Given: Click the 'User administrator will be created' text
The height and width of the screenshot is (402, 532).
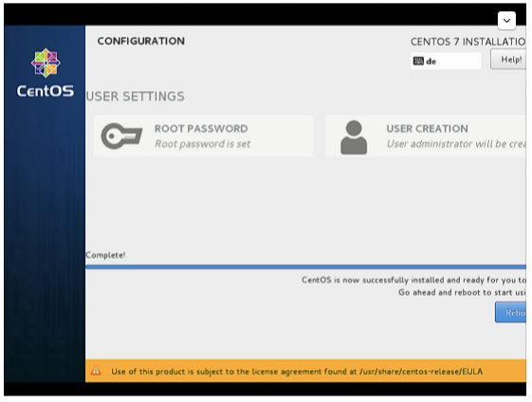Looking at the screenshot, I should 456,144.
